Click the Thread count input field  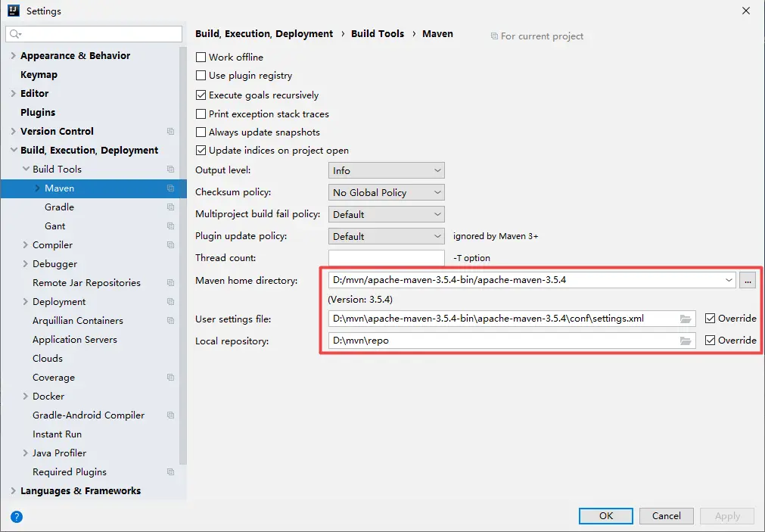387,258
